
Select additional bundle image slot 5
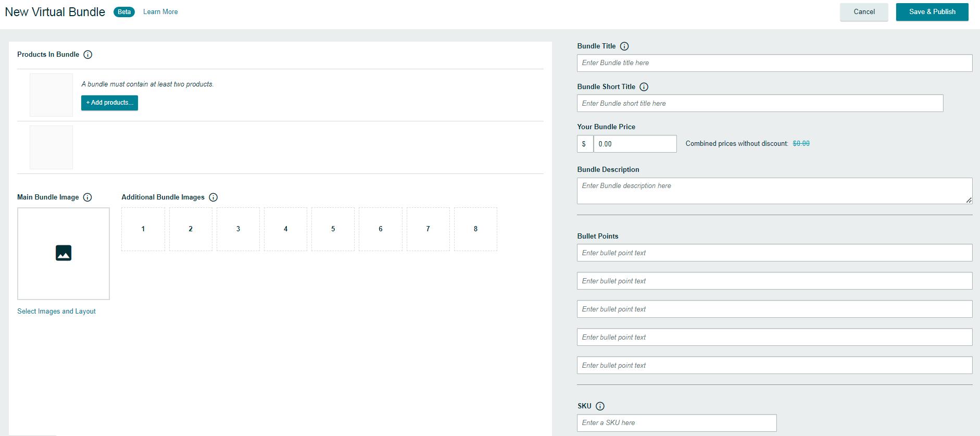(333, 229)
